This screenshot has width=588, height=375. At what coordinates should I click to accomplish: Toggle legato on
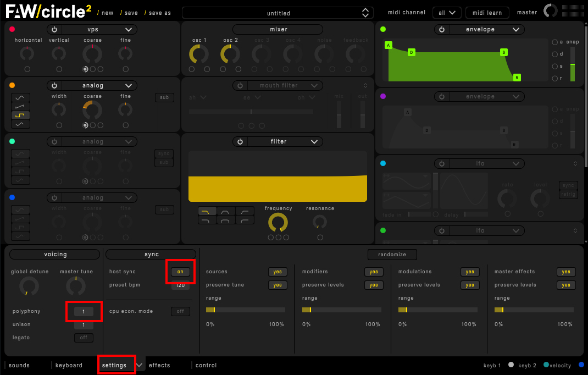click(84, 338)
